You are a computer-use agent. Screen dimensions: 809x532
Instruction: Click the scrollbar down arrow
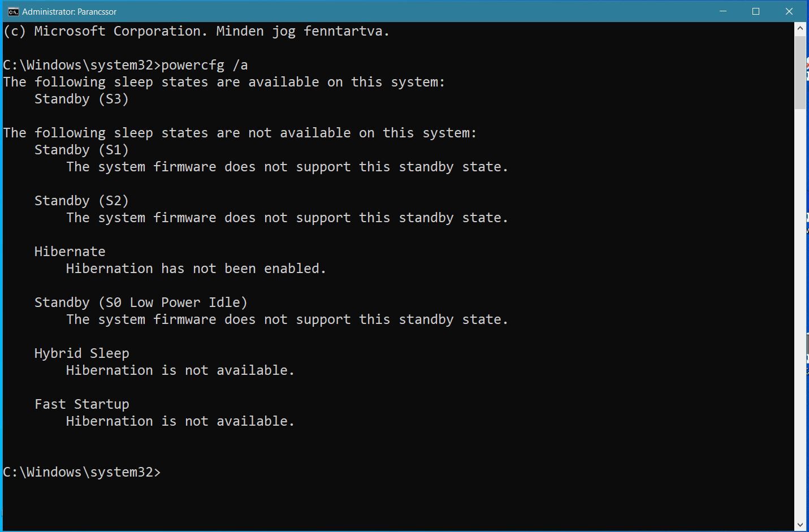tap(800, 525)
